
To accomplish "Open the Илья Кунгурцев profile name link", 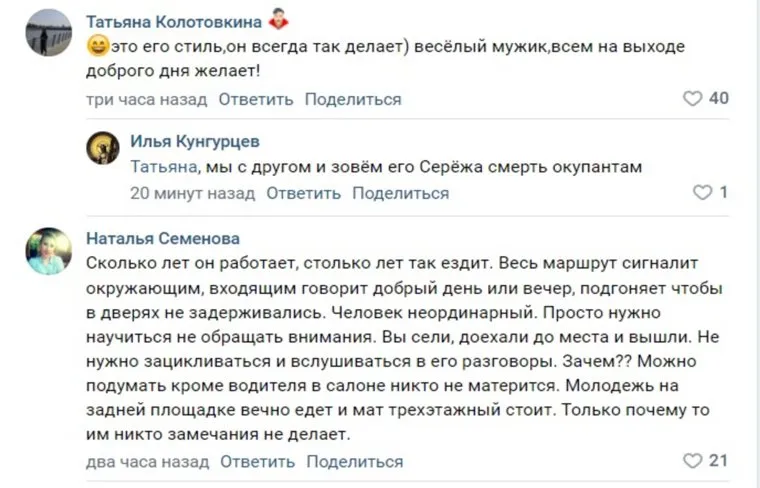I will (195, 142).
